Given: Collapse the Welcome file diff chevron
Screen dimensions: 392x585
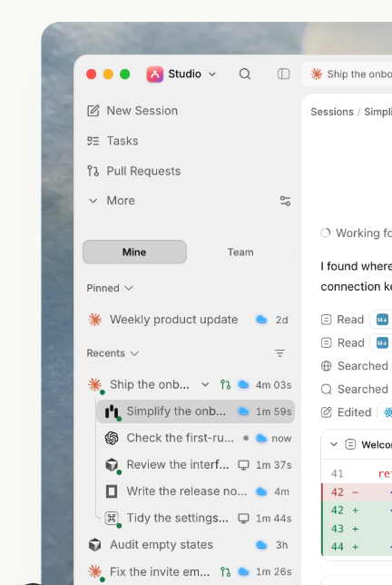Looking at the screenshot, I should [x=334, y=444].
